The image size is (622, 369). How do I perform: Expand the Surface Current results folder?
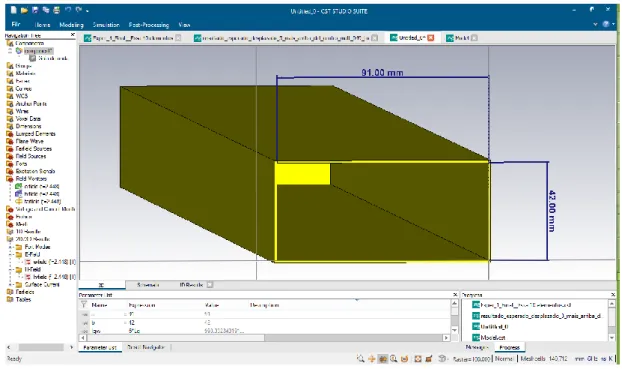pos(12,285)
